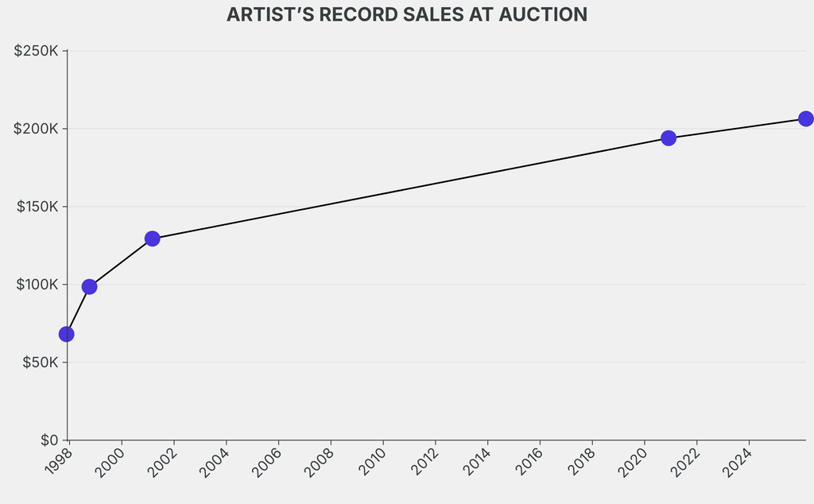Click the $200K y-axis label
The height and width of the screenshot is (504, 814).
[x=37, y=129]
